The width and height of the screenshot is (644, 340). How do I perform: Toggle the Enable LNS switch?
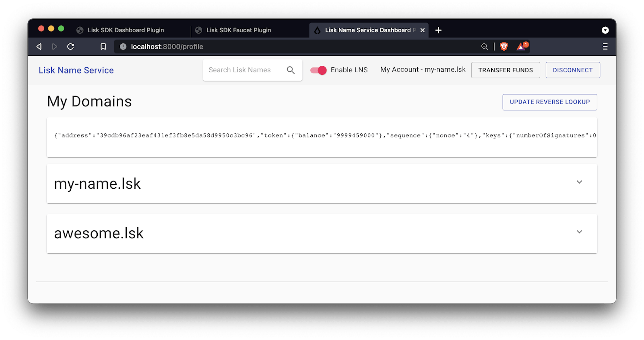(318, 70)
